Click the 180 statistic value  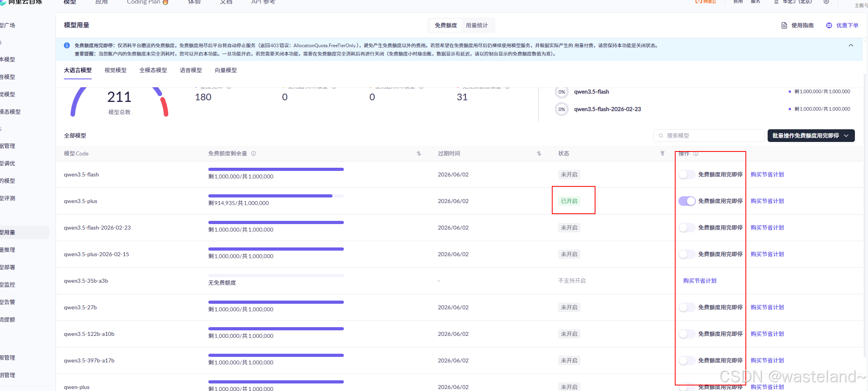[203, 97]
